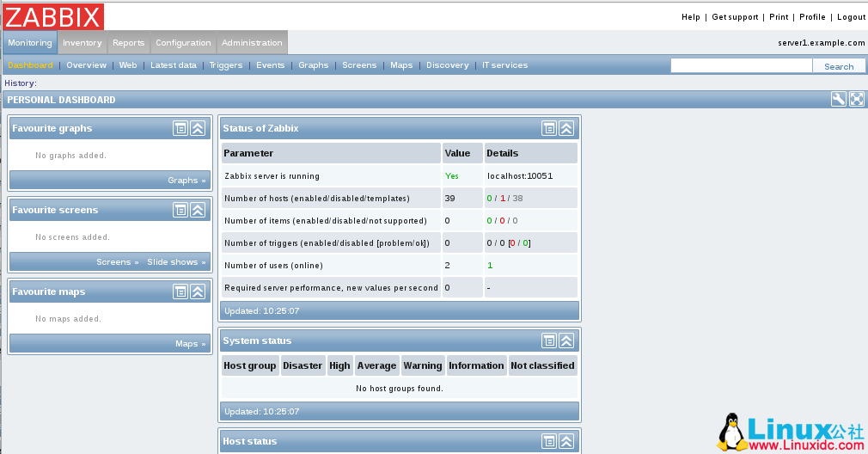Open System status widget menu icon
The width and height of the screenshot is (868, 454).
pos(549,340)
